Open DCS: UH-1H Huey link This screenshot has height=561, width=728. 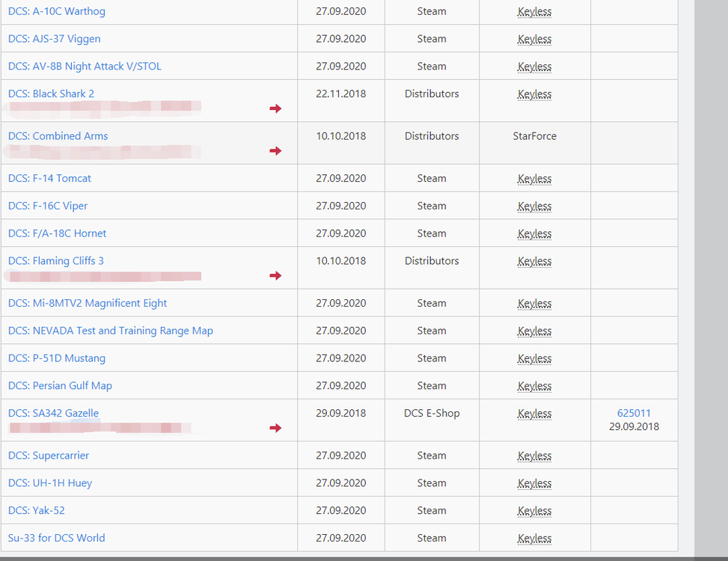click(x=50, y=483)
